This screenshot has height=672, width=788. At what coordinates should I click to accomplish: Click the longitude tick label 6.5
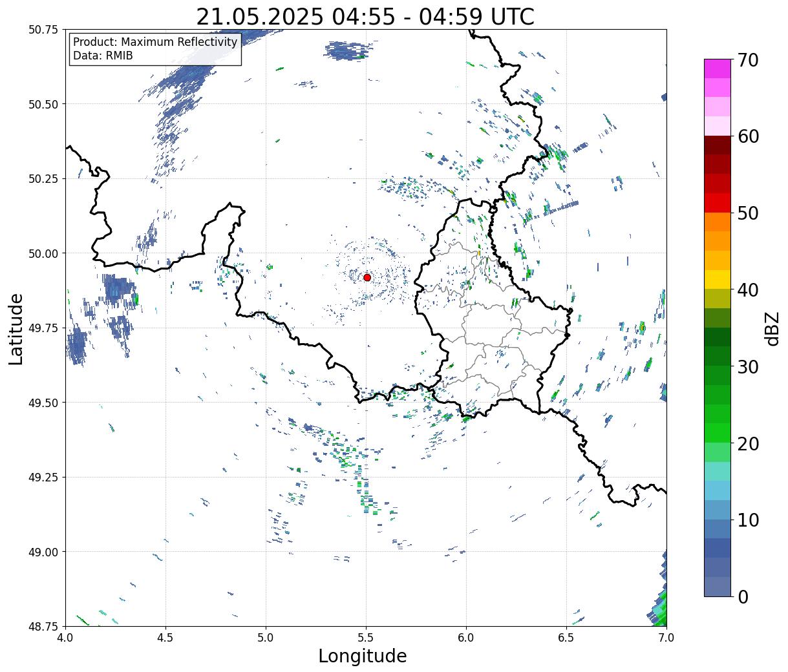(x=566, y=637)
